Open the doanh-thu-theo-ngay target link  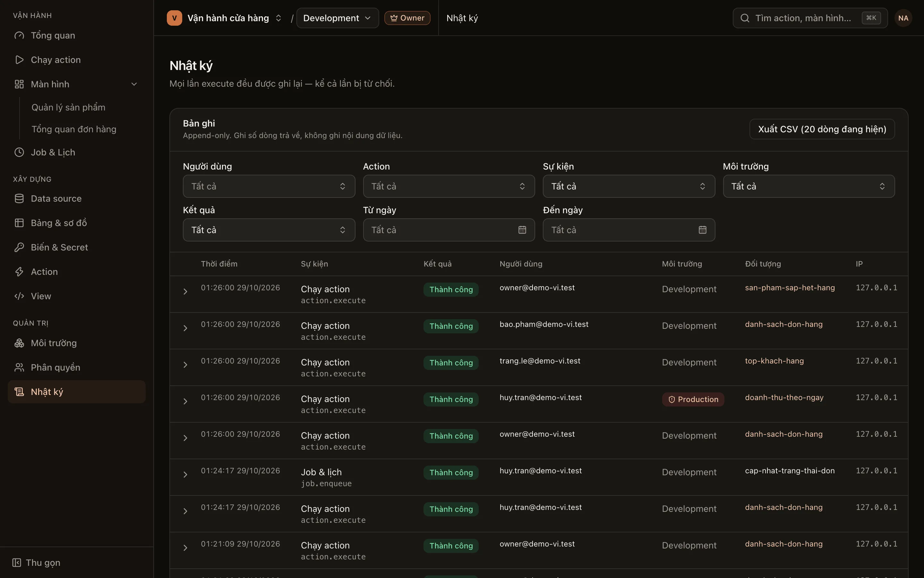pos(784,398)
